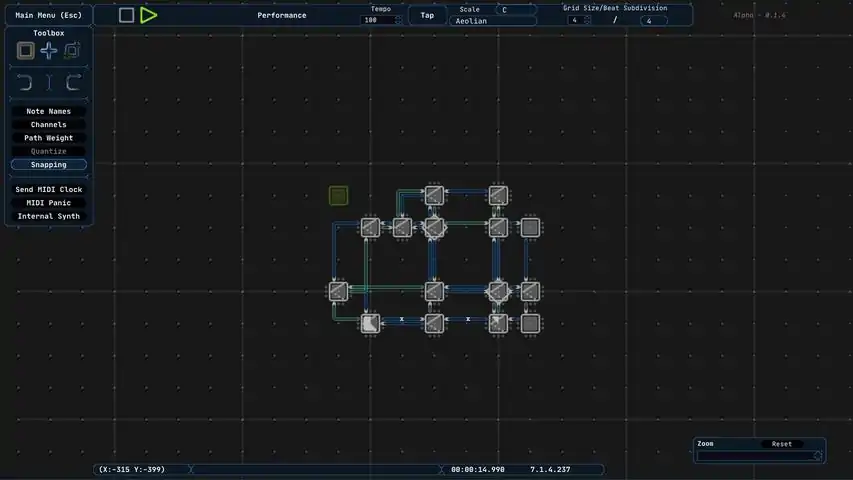Disable the Snapping option
This screenshot has width=853, height=480.
click(x=48, y=164)
